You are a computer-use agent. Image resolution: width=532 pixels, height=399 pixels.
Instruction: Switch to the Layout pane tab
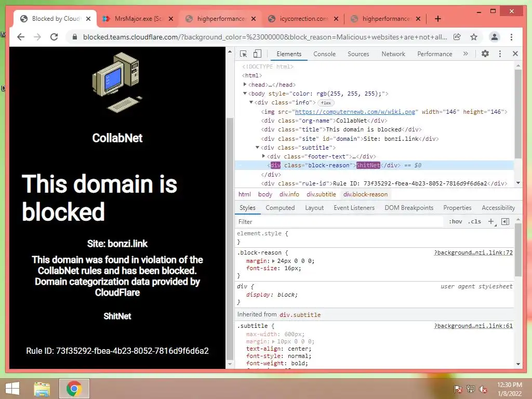pos(314,208)
